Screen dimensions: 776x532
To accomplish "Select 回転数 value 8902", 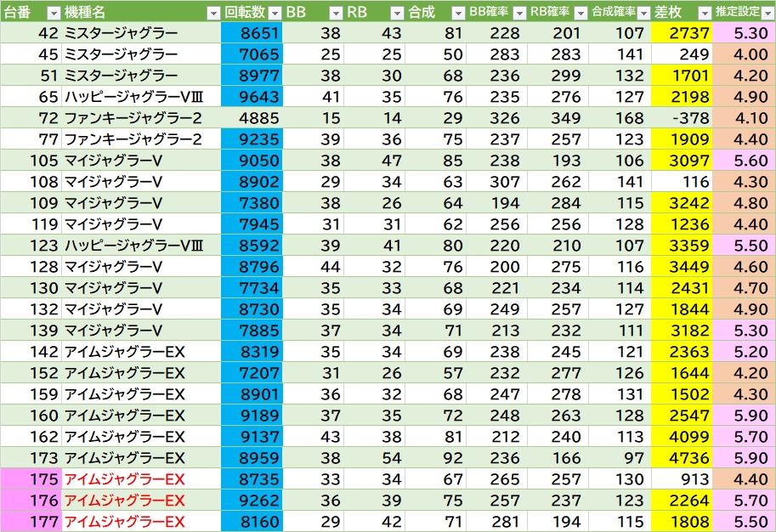I will point(252,182).
